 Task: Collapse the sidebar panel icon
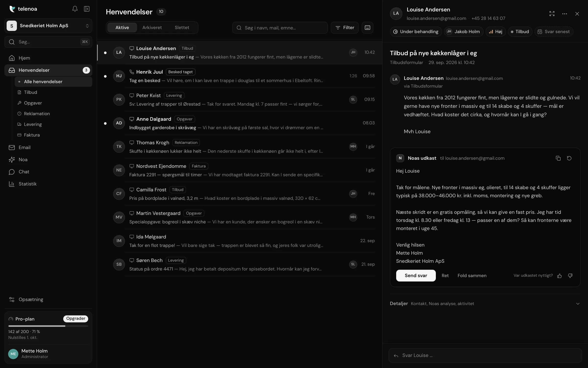coord(87,9)
